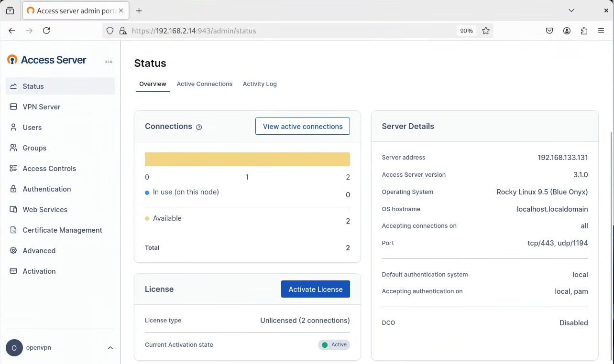Click the In use (on this node) label
This screenshot has width=614, height=364.
pyautogui.click(x=186, y=192)
